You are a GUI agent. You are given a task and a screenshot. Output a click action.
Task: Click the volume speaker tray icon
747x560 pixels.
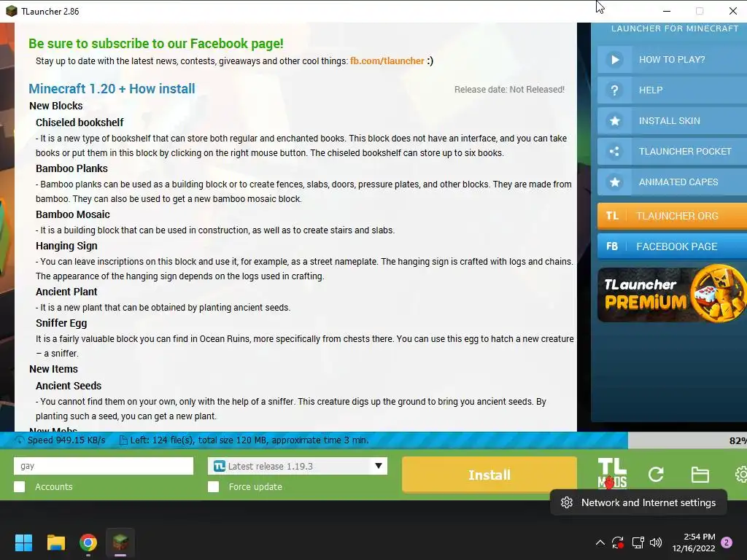pos(656,542)
